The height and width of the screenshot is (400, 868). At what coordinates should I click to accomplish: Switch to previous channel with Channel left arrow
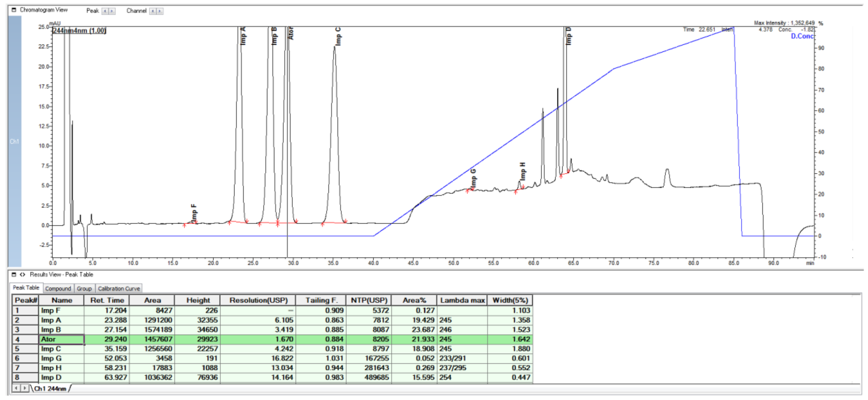tap(153, 11)
